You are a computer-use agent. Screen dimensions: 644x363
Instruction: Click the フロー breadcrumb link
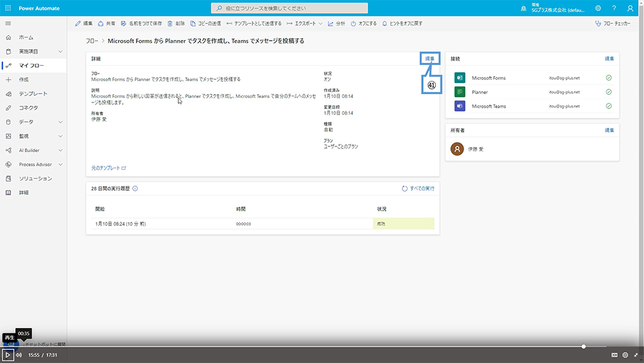92,41
